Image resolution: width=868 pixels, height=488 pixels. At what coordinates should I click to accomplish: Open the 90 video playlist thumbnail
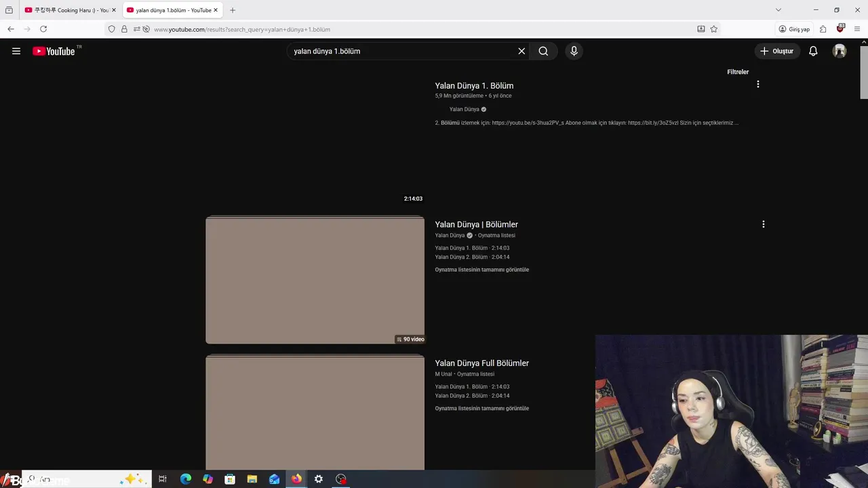coord(315,280)
